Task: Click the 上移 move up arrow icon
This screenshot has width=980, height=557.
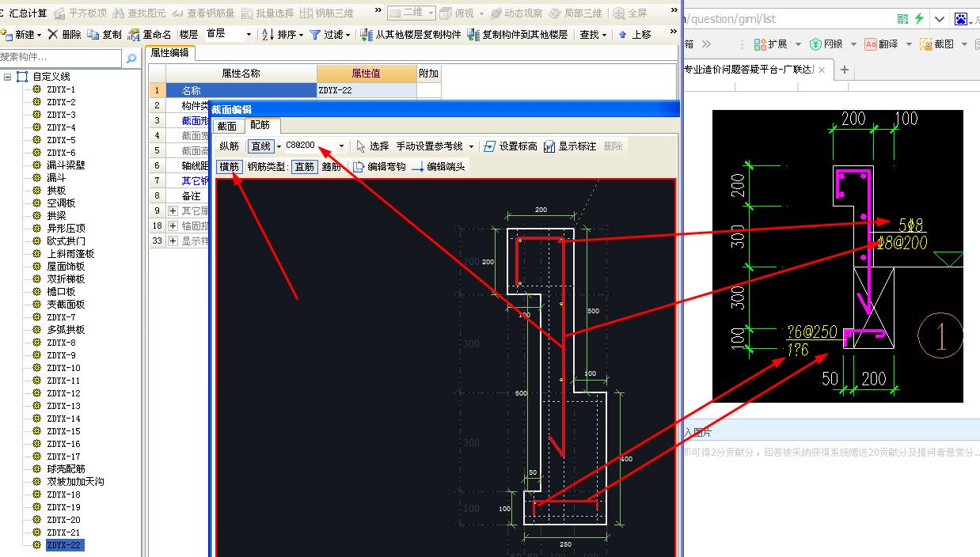Action: (623, 35)
